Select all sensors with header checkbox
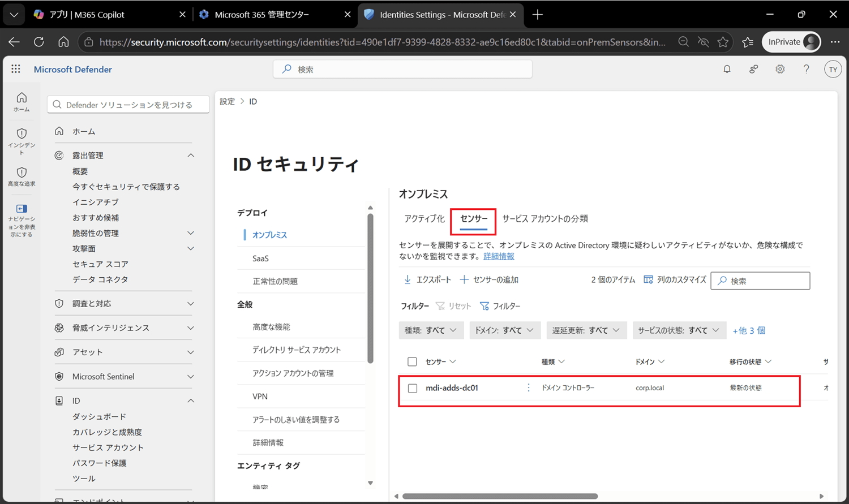 point(412,361)
